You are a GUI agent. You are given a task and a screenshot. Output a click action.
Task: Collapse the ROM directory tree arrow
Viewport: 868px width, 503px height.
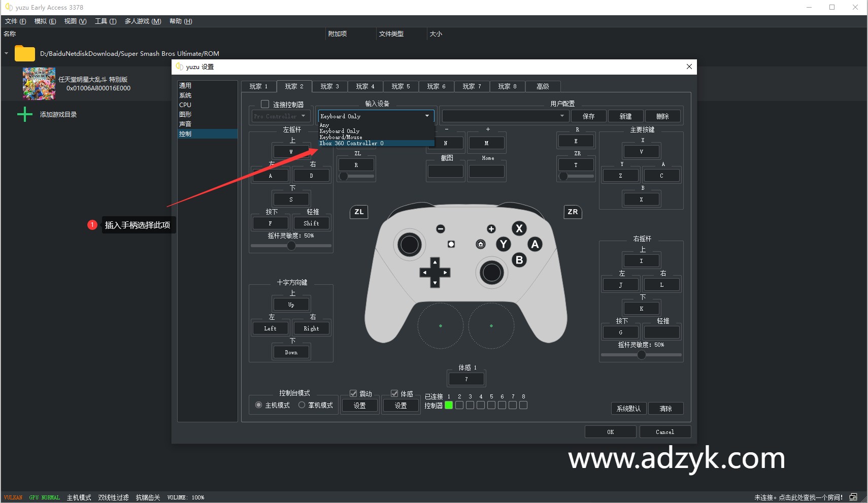[x=6, y=53]
